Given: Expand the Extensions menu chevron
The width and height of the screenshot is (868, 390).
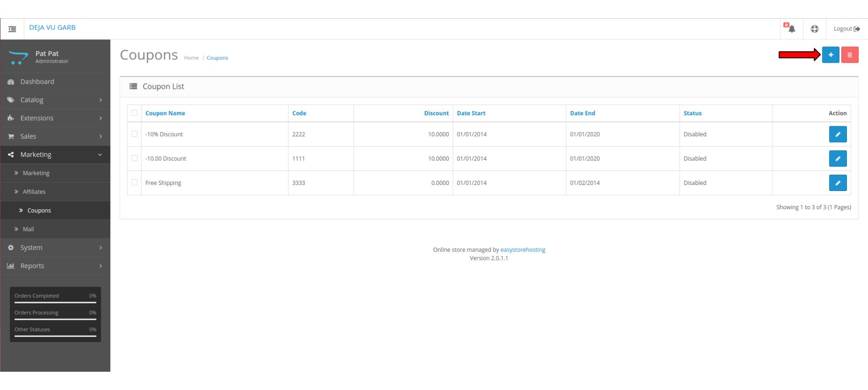Looking at the screenshot, I should coord(100,118).
